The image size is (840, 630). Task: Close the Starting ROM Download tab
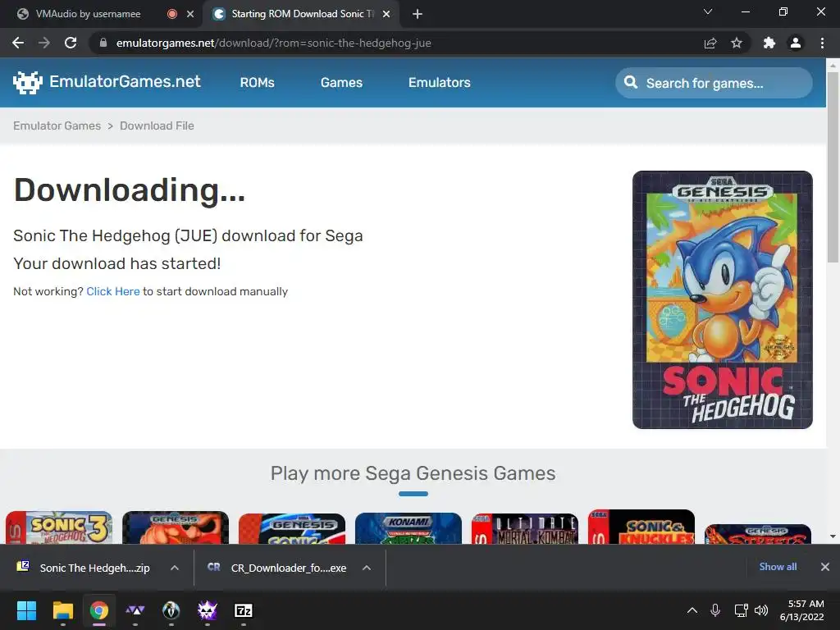click(386, 14)
